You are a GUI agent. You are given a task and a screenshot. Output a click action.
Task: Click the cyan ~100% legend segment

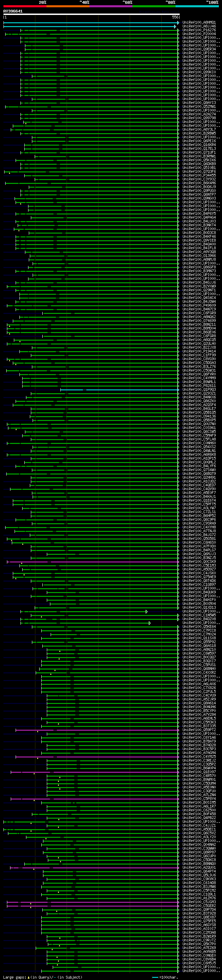[x=197, y=6]
